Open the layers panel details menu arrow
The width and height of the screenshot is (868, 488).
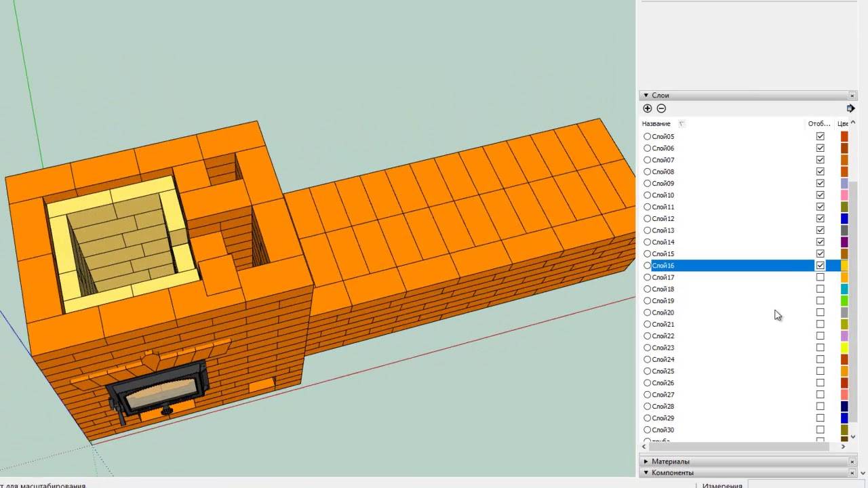coord(850,108)
